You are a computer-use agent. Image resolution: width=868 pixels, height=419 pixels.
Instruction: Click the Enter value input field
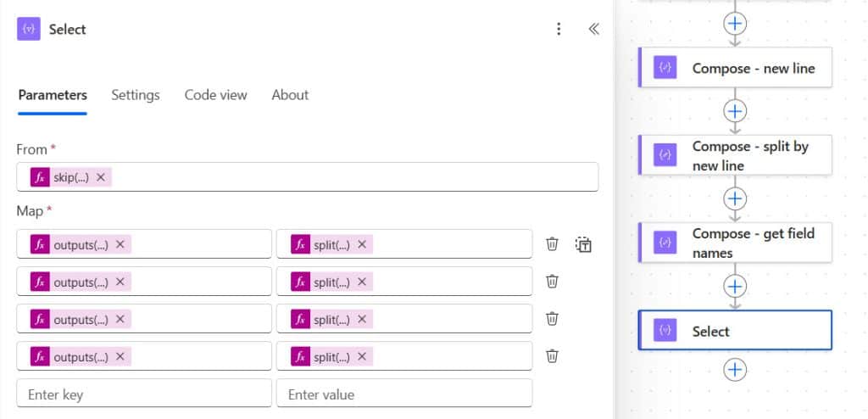pyautogui.click(x=404, y=394)
